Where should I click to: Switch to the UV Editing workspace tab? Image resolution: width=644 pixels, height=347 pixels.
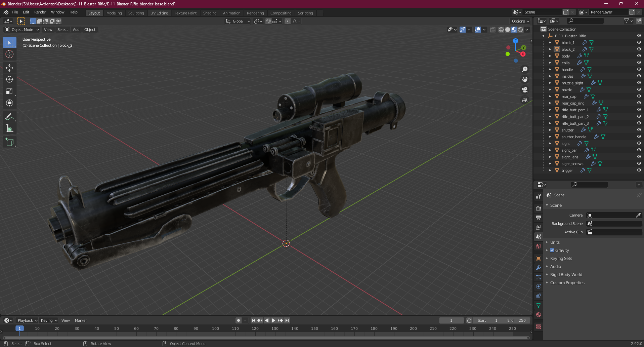pyautogui.click(x=159, y=13)
